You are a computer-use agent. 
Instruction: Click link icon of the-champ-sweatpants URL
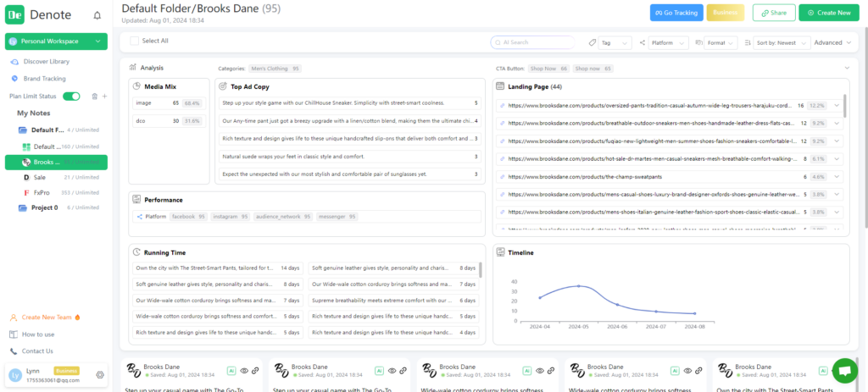pyautogui.click(x=503, y=177)
